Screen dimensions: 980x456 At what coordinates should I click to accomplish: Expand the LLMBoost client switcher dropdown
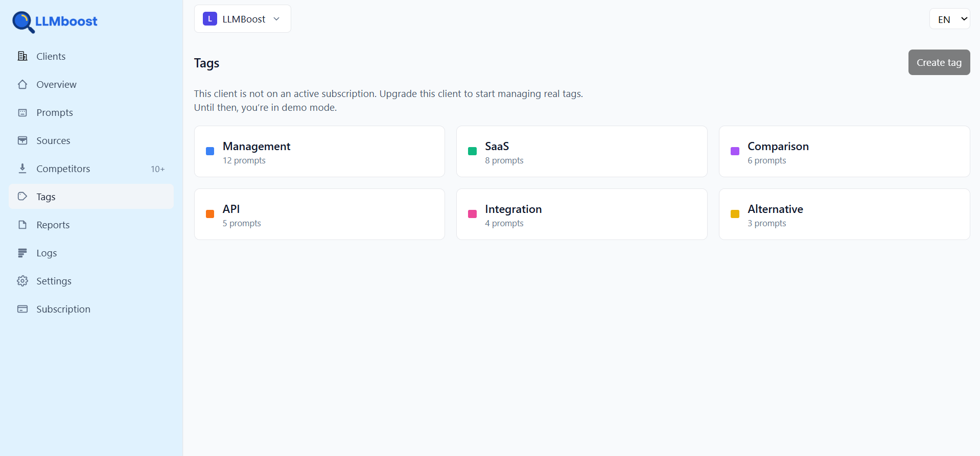[242, 18]
